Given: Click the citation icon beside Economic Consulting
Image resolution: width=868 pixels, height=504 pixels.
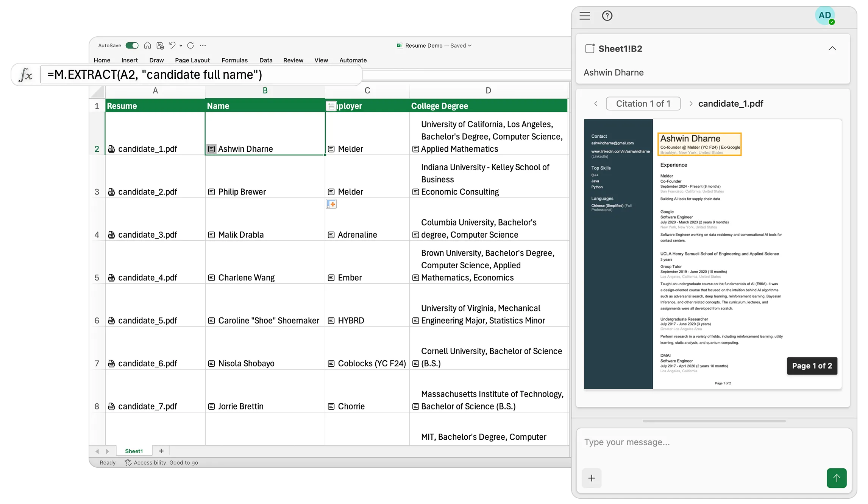Looking at the screenshot, I should point(415,192).
